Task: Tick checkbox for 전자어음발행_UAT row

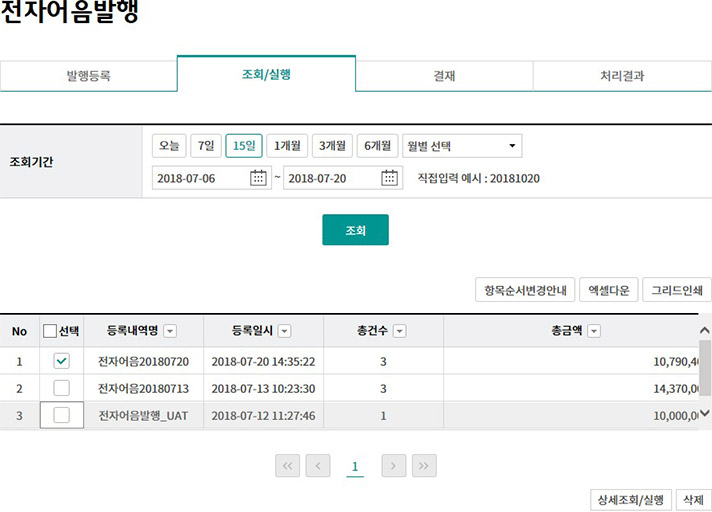Action: [61, 415]
